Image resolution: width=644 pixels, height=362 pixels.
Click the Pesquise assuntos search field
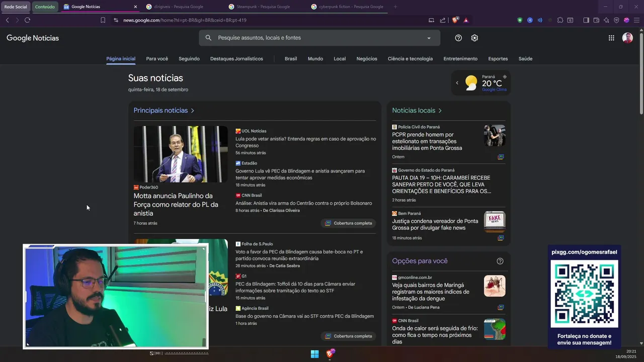coord(319,38)
